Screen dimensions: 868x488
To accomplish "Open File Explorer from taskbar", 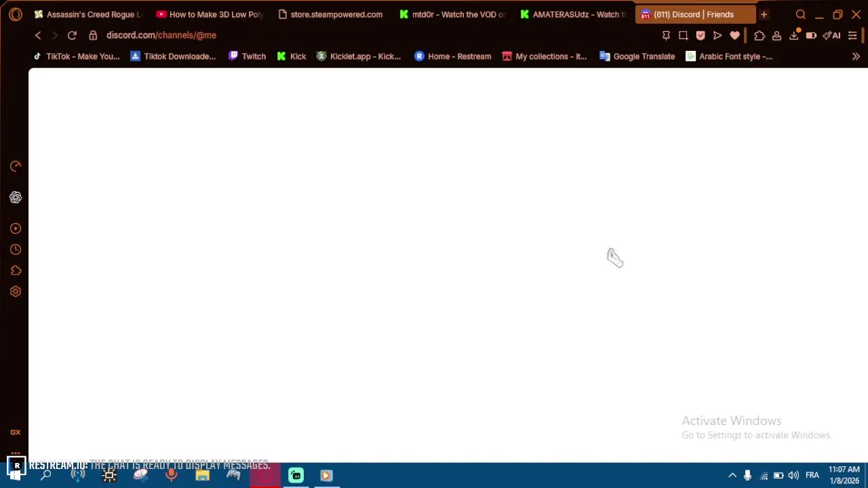I will (202, 475).
